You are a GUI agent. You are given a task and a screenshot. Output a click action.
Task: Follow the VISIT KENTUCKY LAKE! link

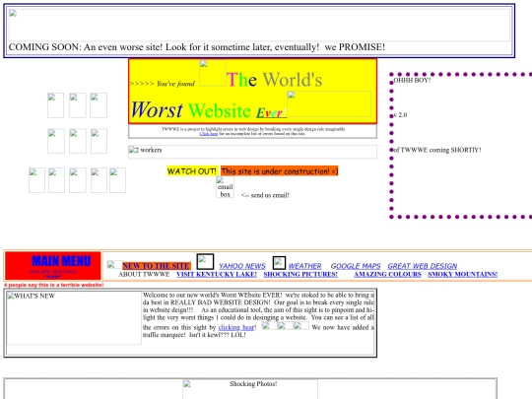[217, 274]
